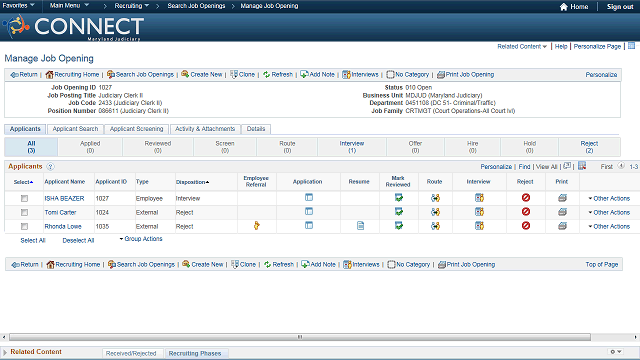Click Mark Reviewed icon for Tomi Carter
Viewport: 640px width, 360px height.
click(399, 212)
